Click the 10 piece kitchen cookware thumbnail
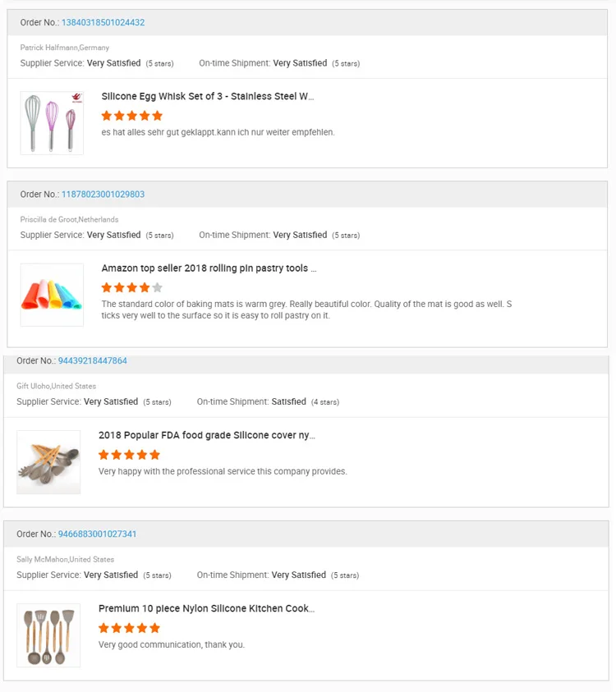The image size is (616, 692). 48,635
